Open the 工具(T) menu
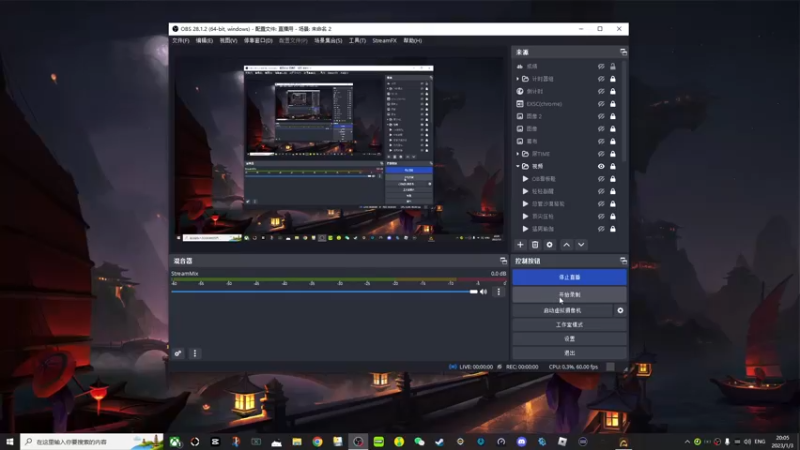 pyautogui.click(x=357, y=40)
